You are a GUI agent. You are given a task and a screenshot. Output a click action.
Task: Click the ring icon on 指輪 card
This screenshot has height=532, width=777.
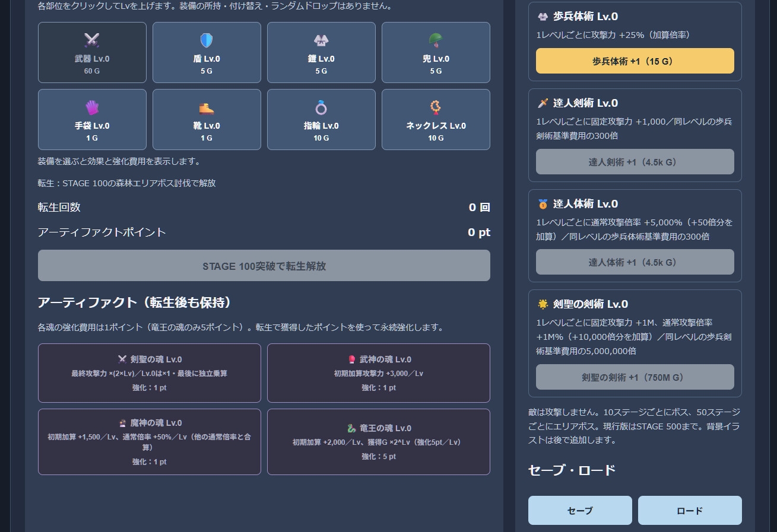(321, 107)
